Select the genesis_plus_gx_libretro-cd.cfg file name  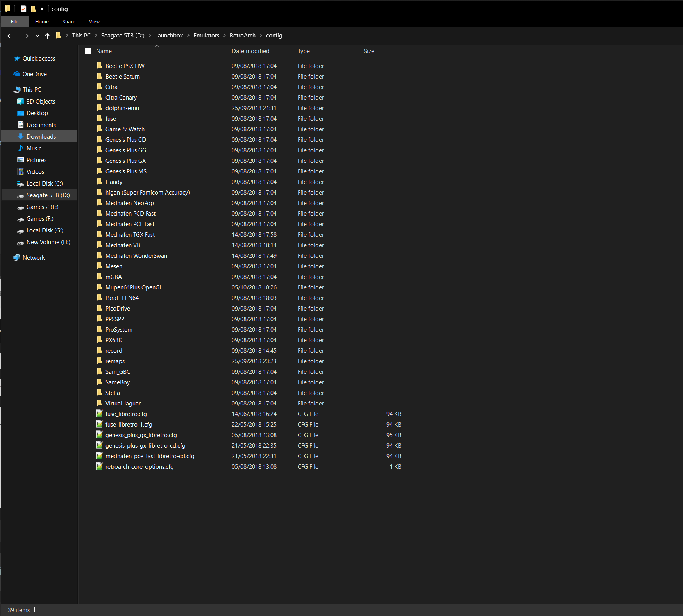[145, 446]
